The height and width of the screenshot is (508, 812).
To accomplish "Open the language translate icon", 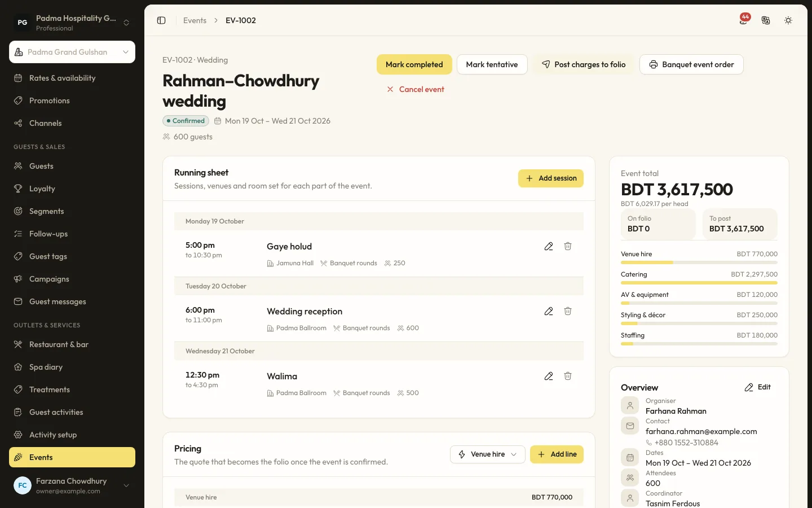I will pos(766,20).
